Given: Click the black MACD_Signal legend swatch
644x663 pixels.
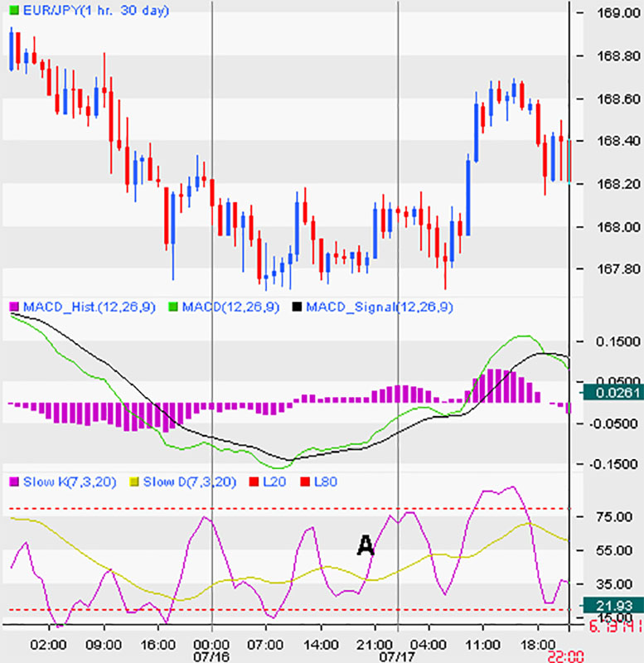Looking at the screenshot, I should [298, 307].
